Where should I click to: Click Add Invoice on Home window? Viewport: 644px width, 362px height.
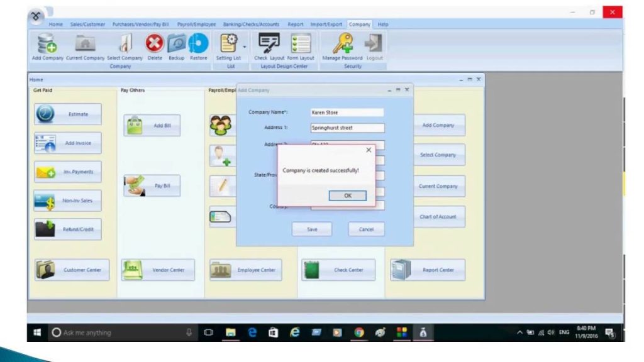(68, 143)
